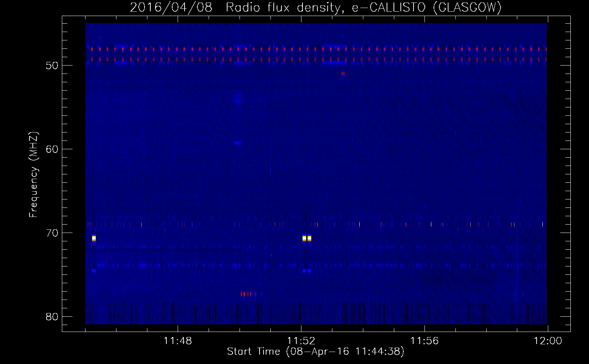Click the 11:56 time tick label

(424, 341)
